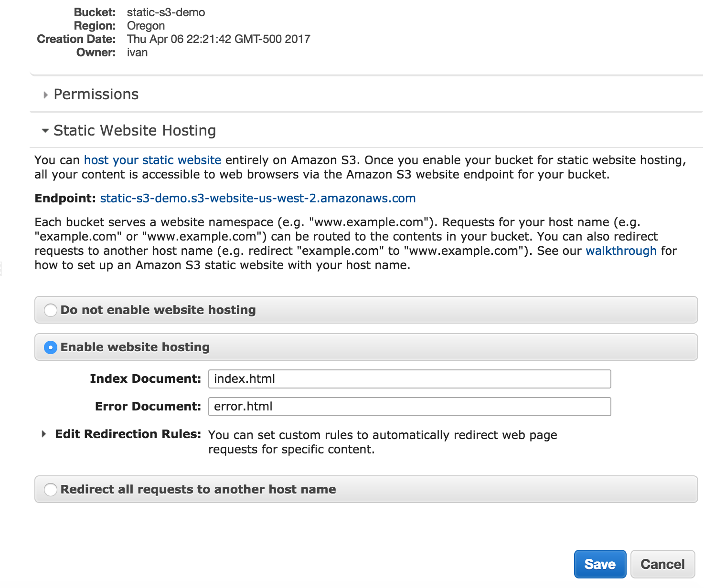
Task: Click the Error Document input field
Action: point(410,407)
